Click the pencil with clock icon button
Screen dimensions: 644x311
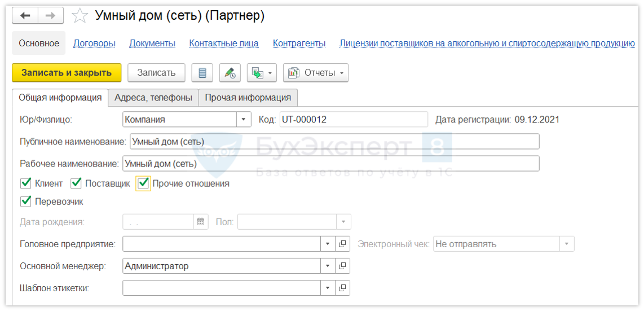(x=230, y=73)
